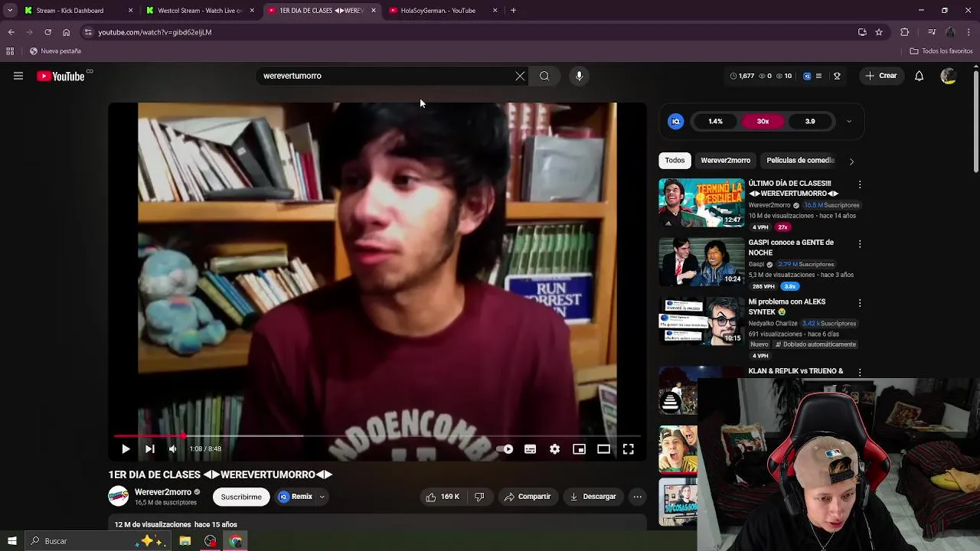Expand the Remix dropdown arrow
The image size is (980, 551).
[x=322, y=497]
